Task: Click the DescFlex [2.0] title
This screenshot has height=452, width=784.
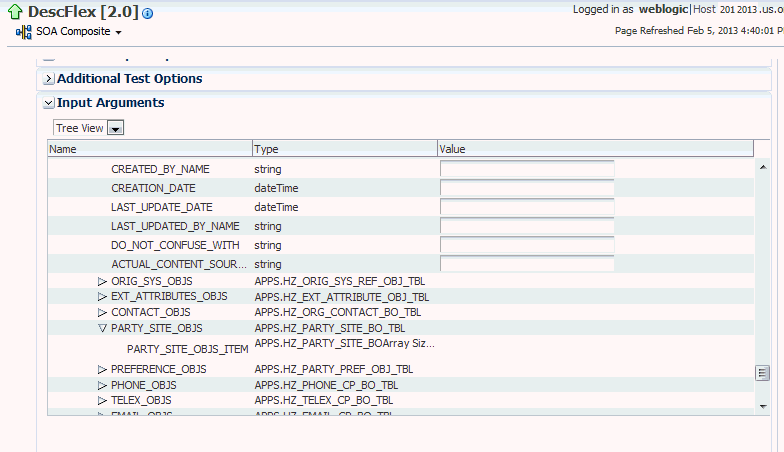Action: click(x=83, y=12)
